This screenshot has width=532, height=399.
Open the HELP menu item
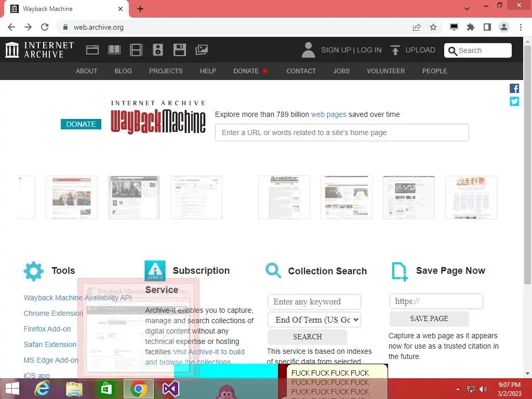pos(208,71)
